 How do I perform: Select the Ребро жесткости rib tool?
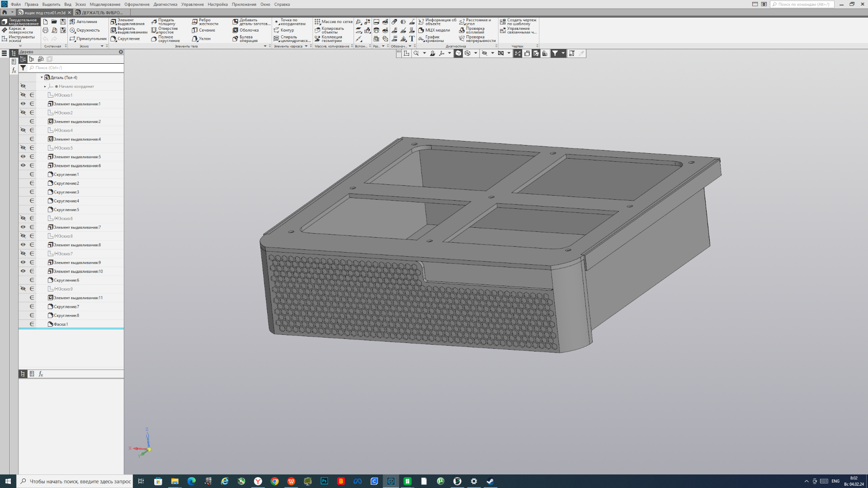205,22
